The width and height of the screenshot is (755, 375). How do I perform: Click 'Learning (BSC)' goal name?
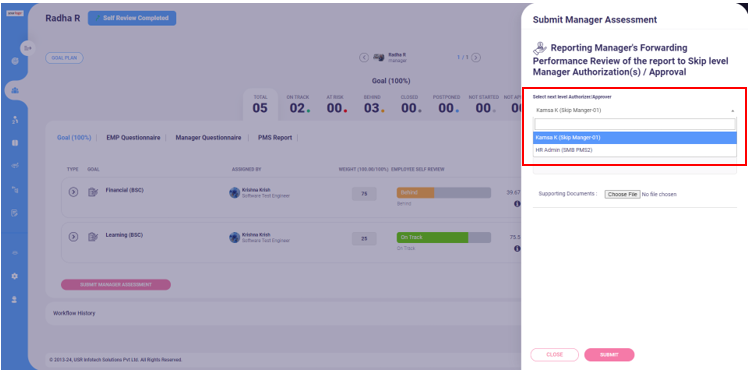click(x=124, y=235)
